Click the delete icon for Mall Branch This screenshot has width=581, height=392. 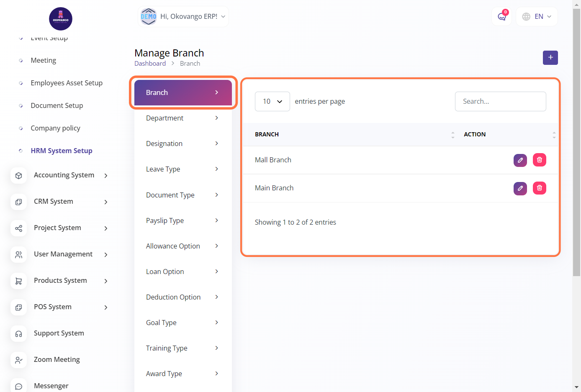tap(539, 160)
